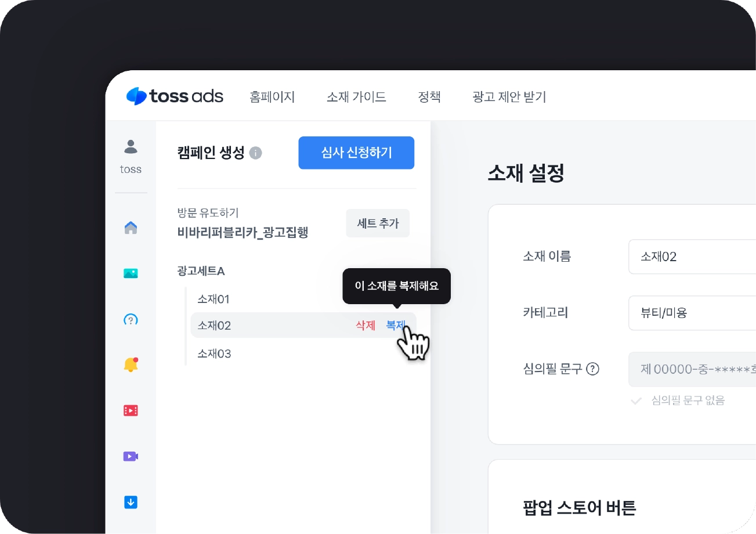Open the help question mark sidebar icon
Image resolution: width=756 pixels, height=534 pixels.
click(131, 319)
